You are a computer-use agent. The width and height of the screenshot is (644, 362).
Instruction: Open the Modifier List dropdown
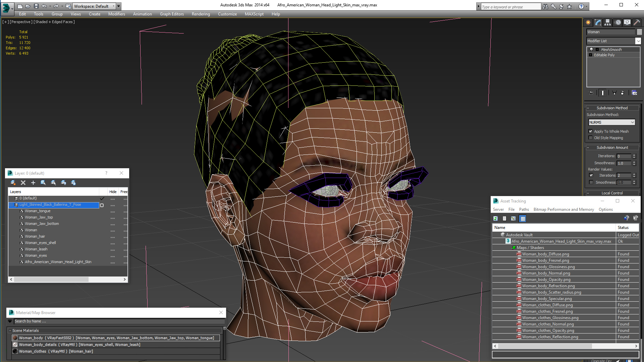(x=638, y=41)
